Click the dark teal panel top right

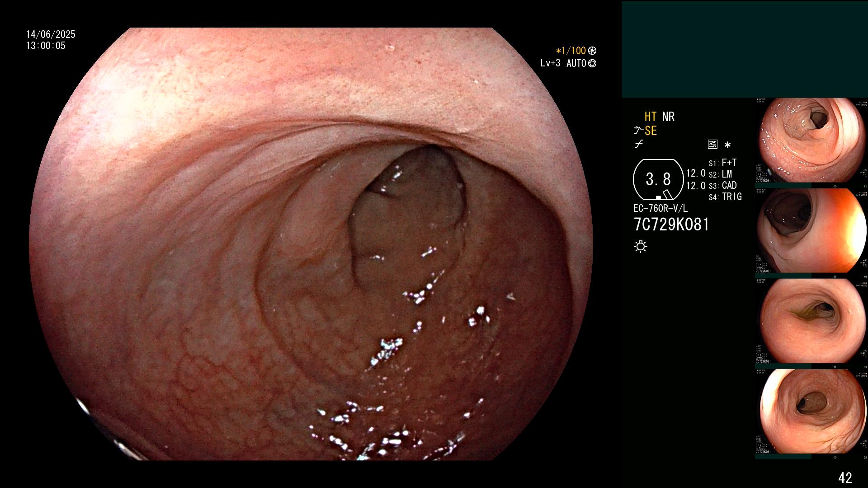click(745, 49)
